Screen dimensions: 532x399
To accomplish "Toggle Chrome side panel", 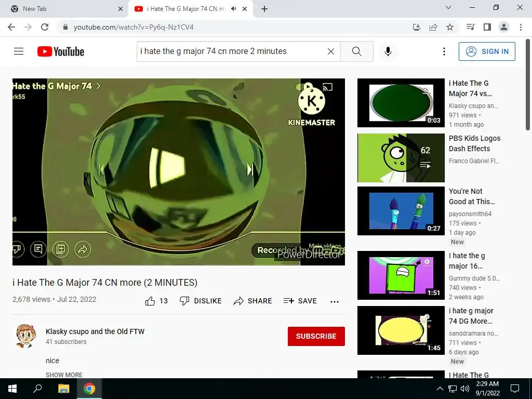I will click(x=487, y=27).
